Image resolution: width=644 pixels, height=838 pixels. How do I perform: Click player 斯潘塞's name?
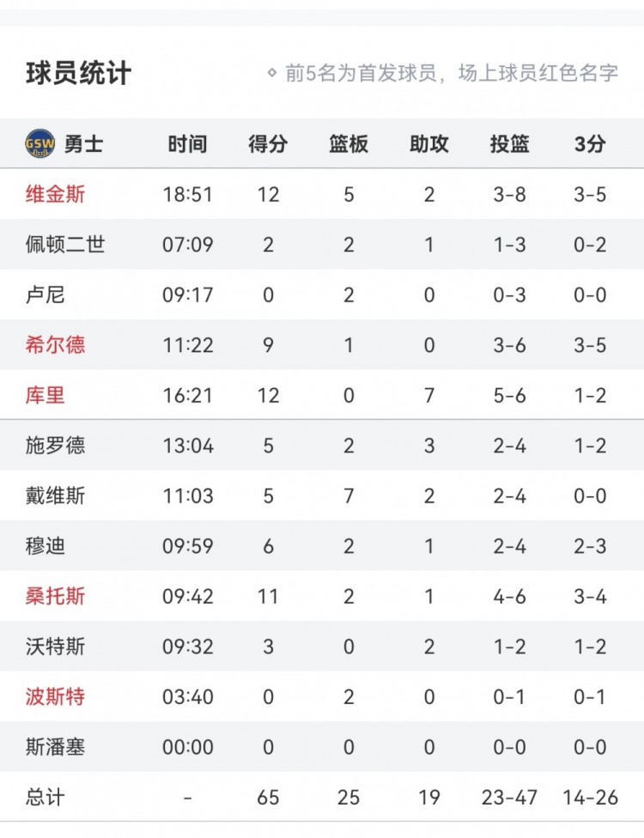click(55, 747)
